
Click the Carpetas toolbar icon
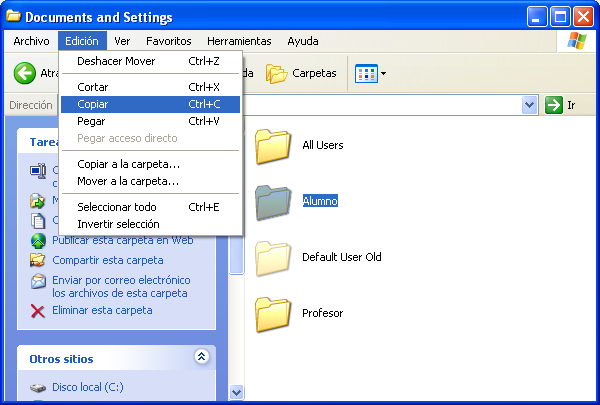tap(277, 73)
